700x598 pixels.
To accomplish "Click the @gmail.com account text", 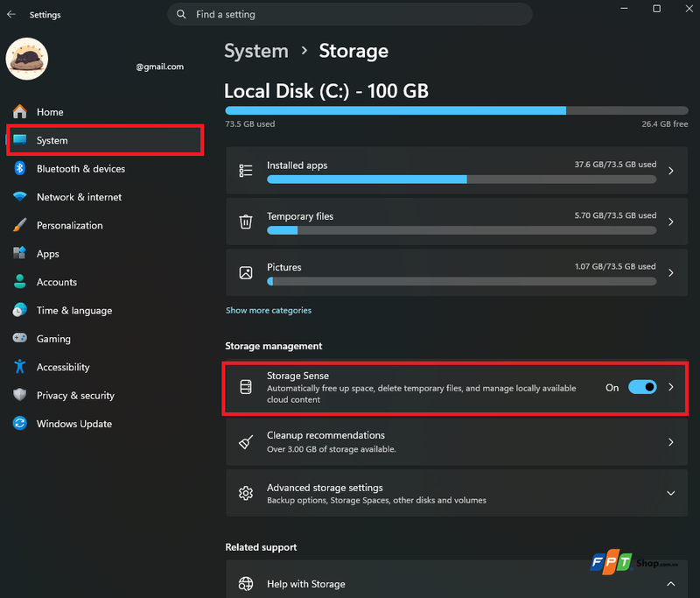I will tap(160, 67).
